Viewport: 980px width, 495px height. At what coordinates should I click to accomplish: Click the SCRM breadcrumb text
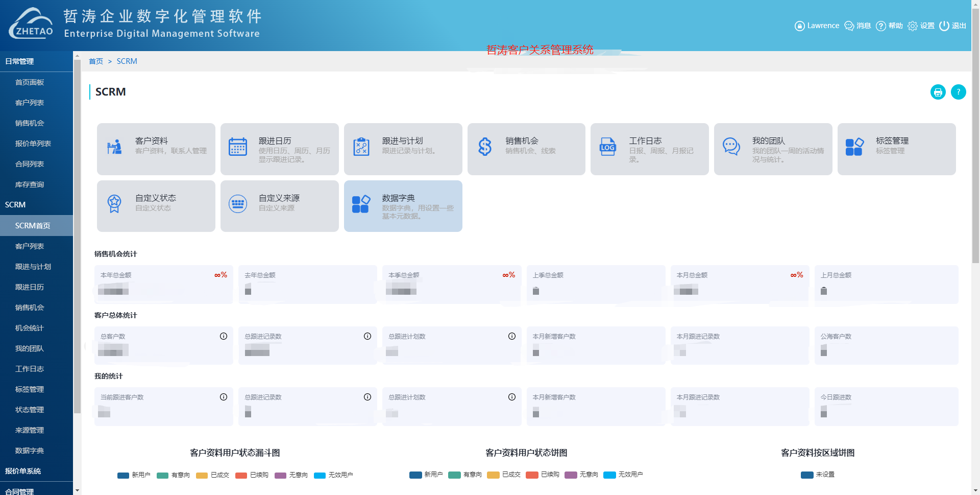(x=127, y=61)
